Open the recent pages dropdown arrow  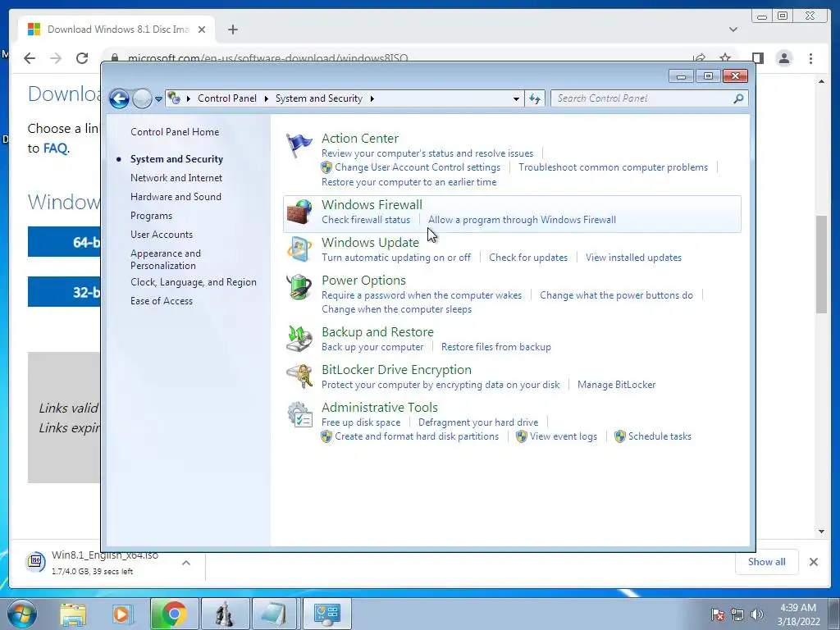coord(158,98)
